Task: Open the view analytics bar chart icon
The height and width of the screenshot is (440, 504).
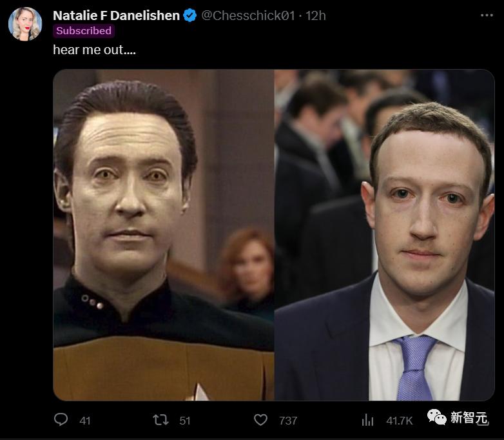Action: pyautogui.click(x=367, y=420)
